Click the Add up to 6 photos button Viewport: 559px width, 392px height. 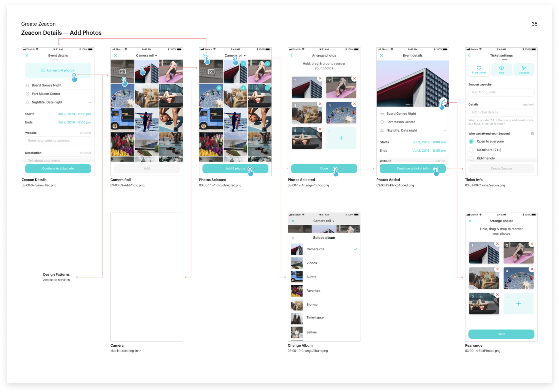pyautogui.click(x=58, y=70)
